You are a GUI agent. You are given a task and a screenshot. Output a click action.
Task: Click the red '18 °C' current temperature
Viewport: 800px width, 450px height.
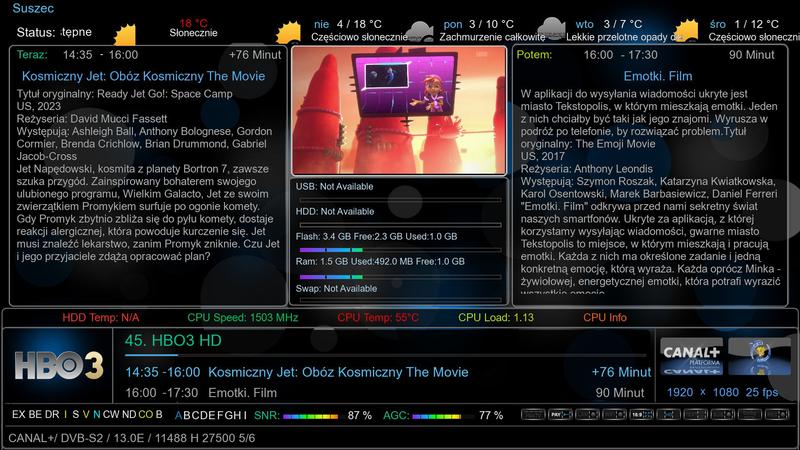click(x=193, y=23)
